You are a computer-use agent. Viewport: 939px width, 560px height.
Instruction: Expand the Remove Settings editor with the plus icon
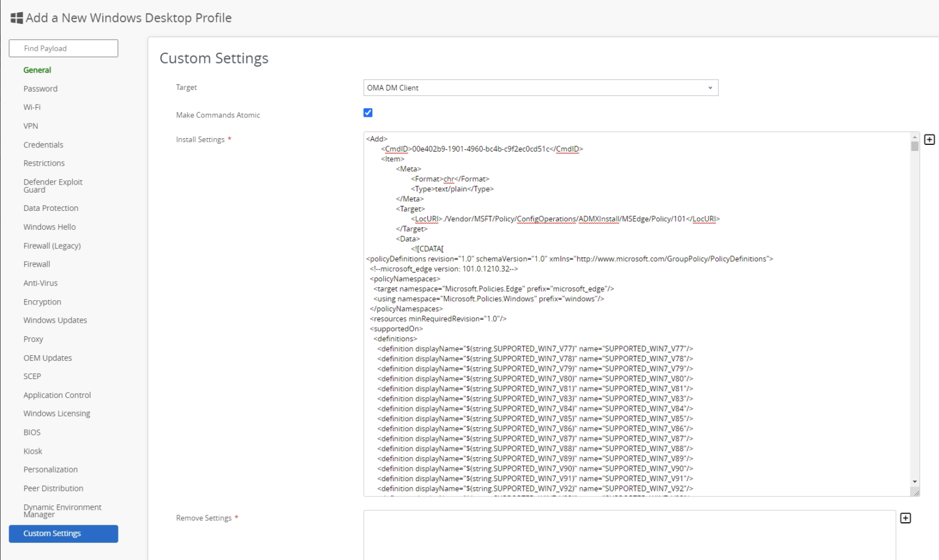pyautogui.click(x=905, y=518)
